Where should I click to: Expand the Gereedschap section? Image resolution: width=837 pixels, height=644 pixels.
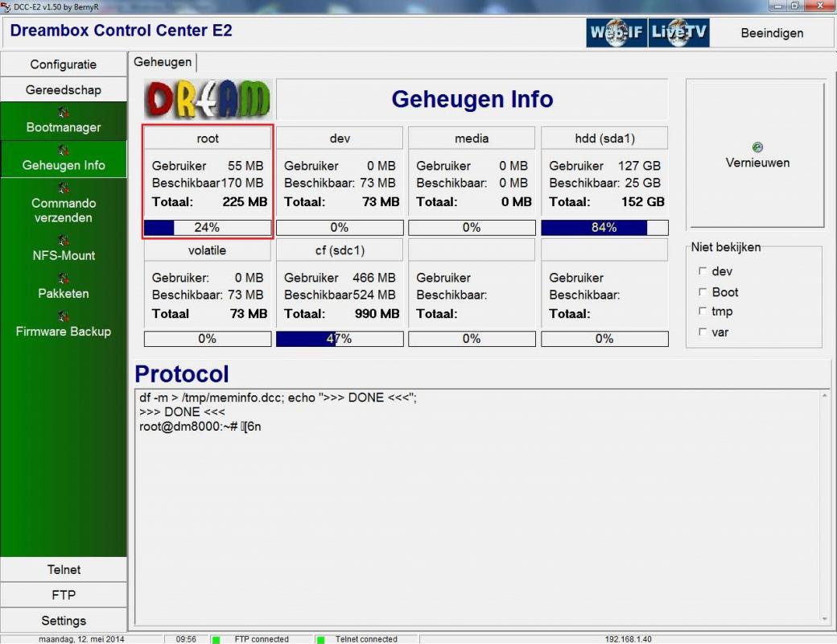[64, 89]
